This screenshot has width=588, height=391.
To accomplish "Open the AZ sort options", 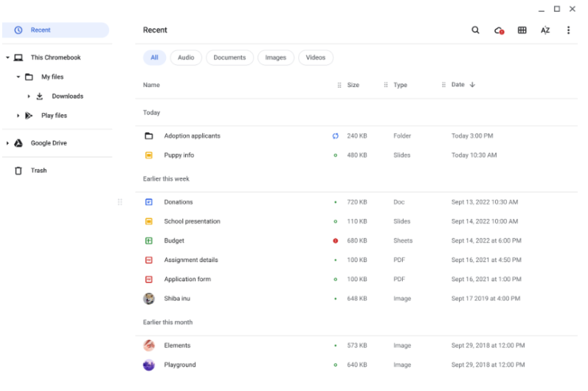I will pos(545,30).
